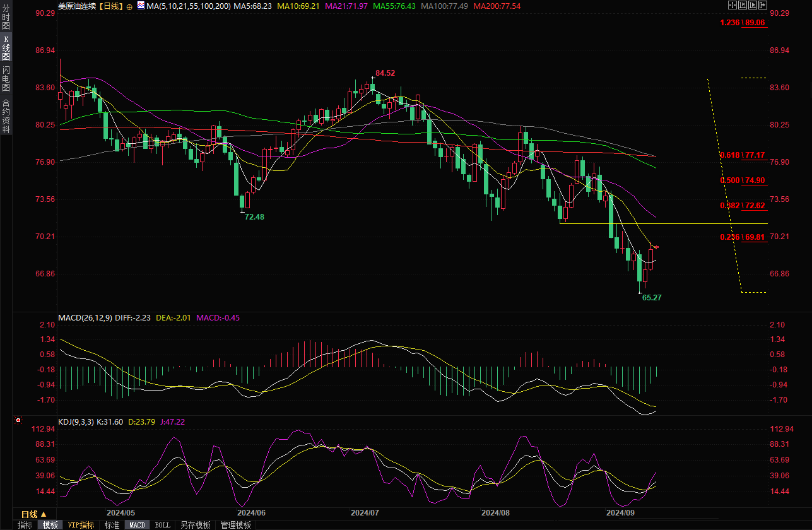The image size is (812, 530).
Task: Select K线图 tab in left sidebar
Action: coord(6,47)
